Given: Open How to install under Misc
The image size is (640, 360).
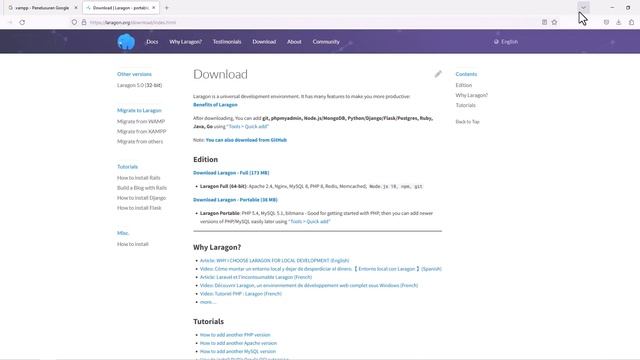Looking at the screenshot, I should (x=133, y=244).
